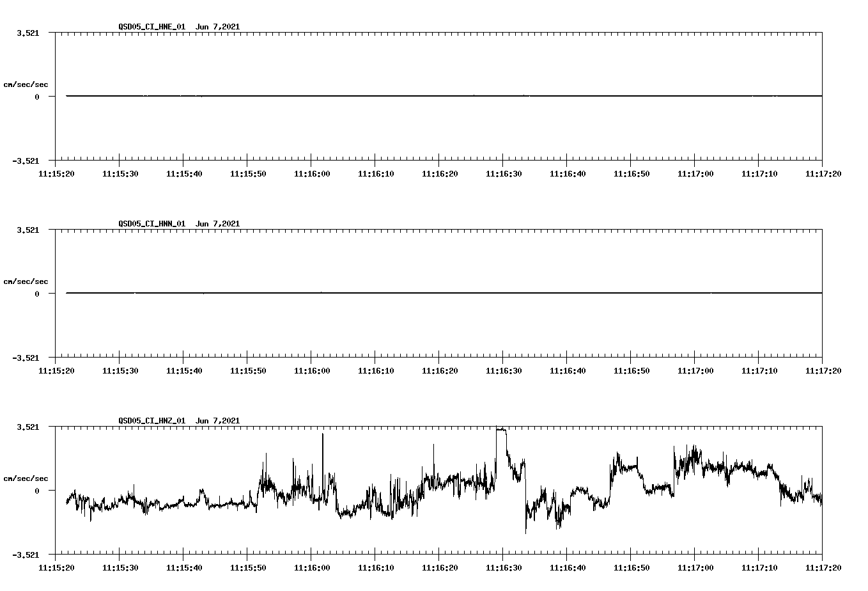
Task: Click 11:16:00 time label under HNZ plot
Action: point(312,568)
